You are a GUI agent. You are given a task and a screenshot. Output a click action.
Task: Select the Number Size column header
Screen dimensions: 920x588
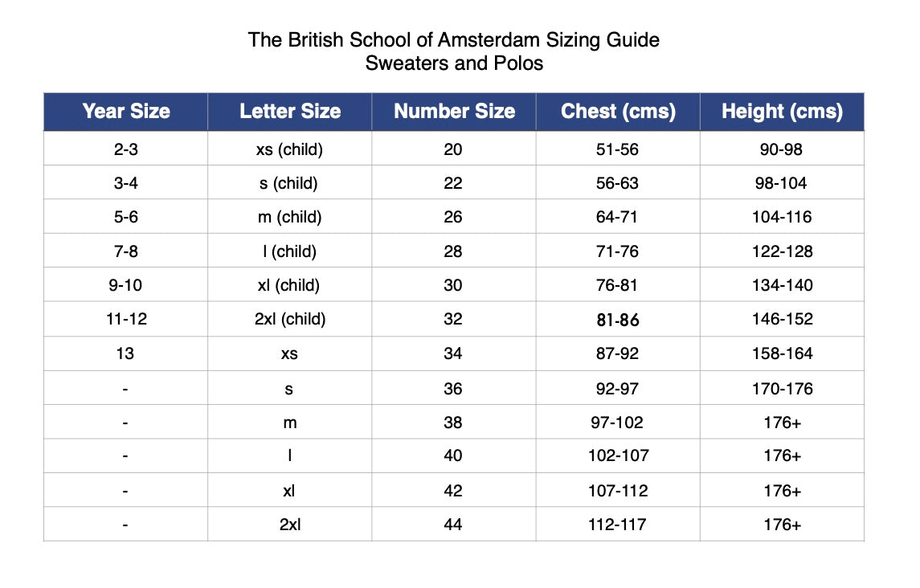(x=454, y=112)
